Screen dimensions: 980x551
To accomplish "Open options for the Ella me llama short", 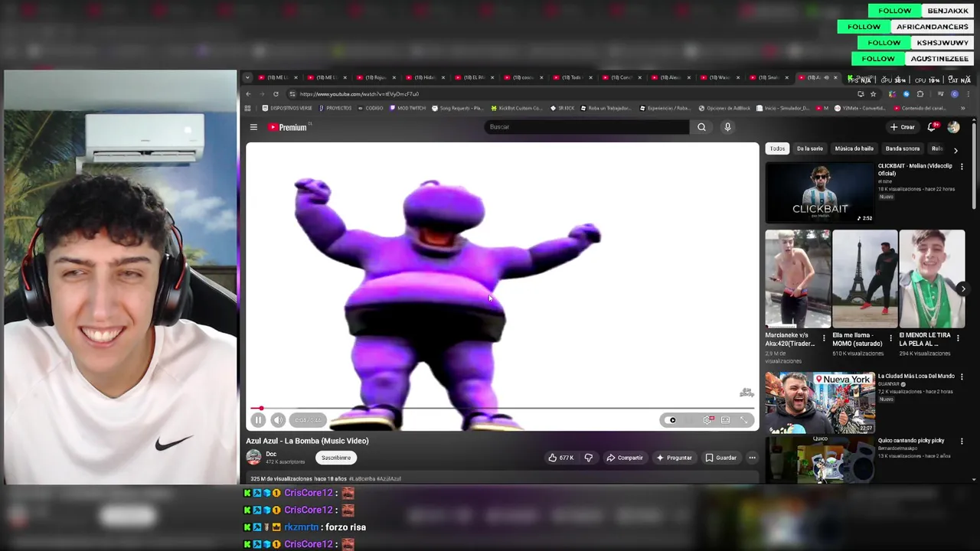I will [x=890, y=337].
